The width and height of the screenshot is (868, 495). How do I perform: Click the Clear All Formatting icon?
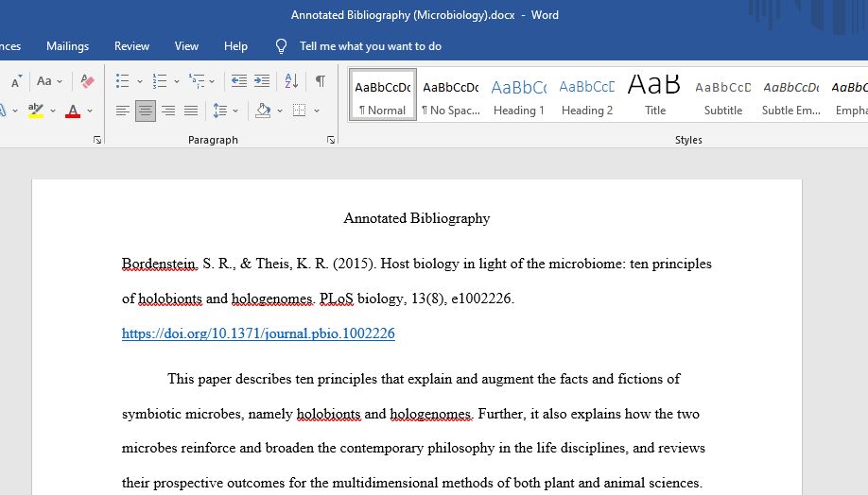pyautogui.click(x=87, y=80)
